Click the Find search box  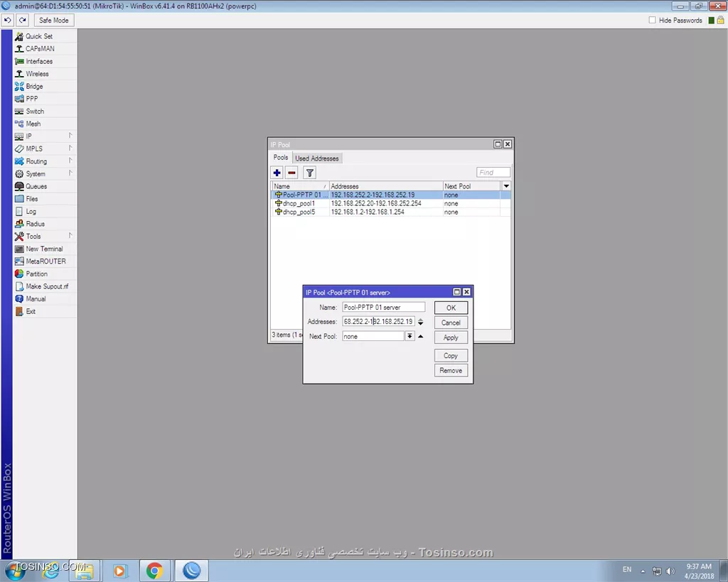(x=493, y=173)
